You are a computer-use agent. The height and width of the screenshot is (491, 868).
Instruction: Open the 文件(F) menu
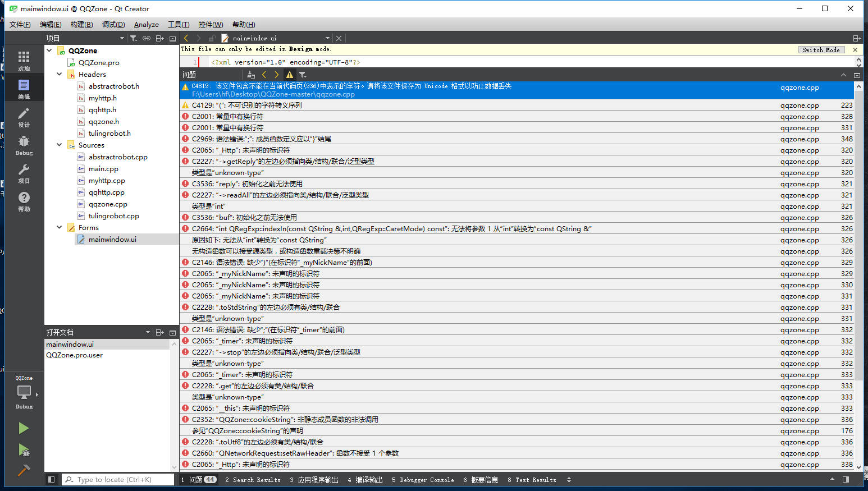20,24
